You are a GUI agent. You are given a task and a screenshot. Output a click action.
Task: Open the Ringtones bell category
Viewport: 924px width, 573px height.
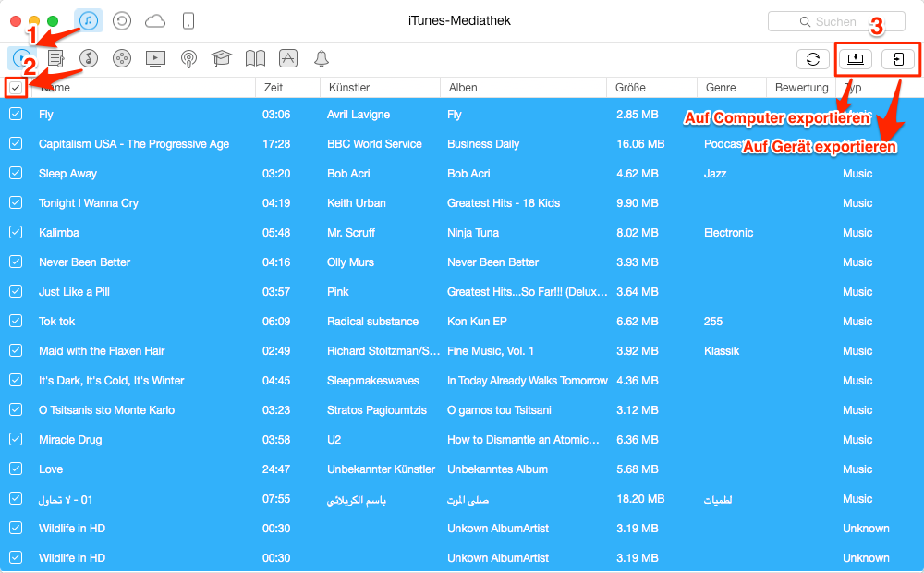[x=322, y=58]
